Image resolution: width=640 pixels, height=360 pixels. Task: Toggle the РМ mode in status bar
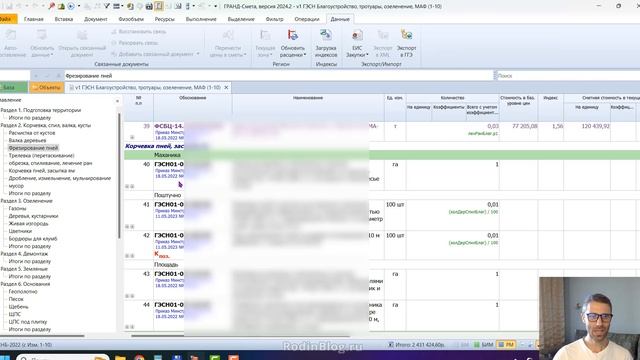coord(506,345)
